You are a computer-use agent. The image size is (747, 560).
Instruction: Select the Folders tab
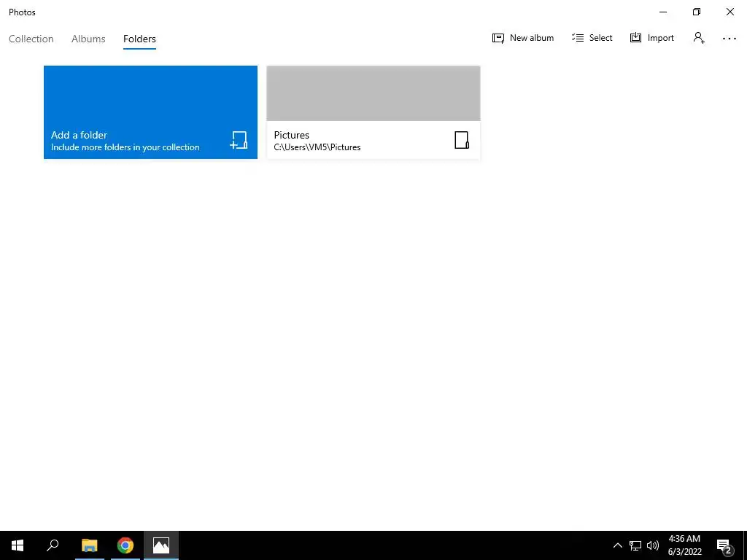click(139, 39)
